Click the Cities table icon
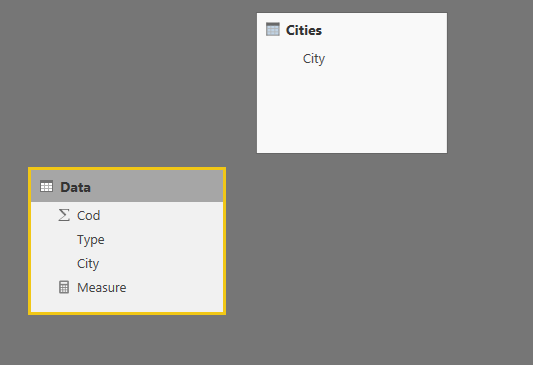 coord(273,30)
